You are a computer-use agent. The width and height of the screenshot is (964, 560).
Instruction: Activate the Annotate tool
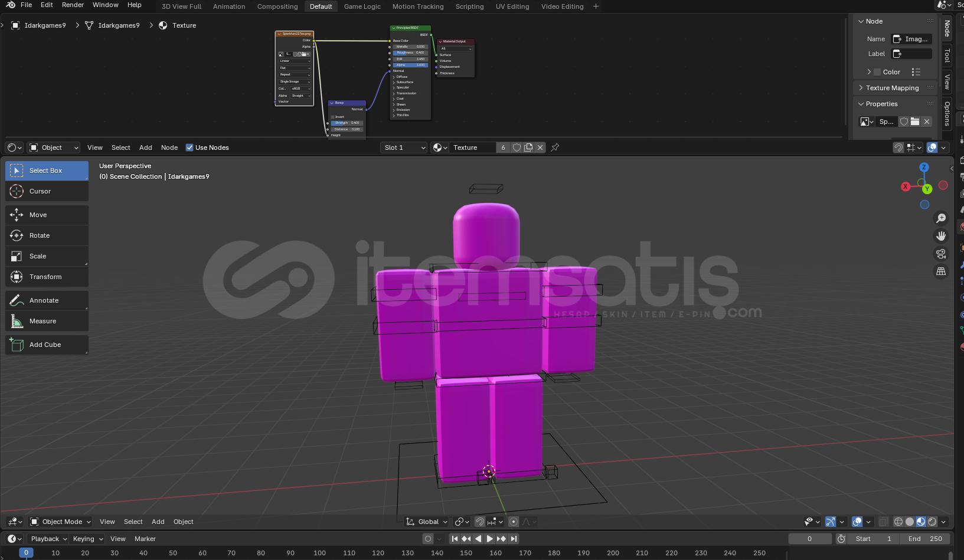pyautogui.click(x=47, y=300)
